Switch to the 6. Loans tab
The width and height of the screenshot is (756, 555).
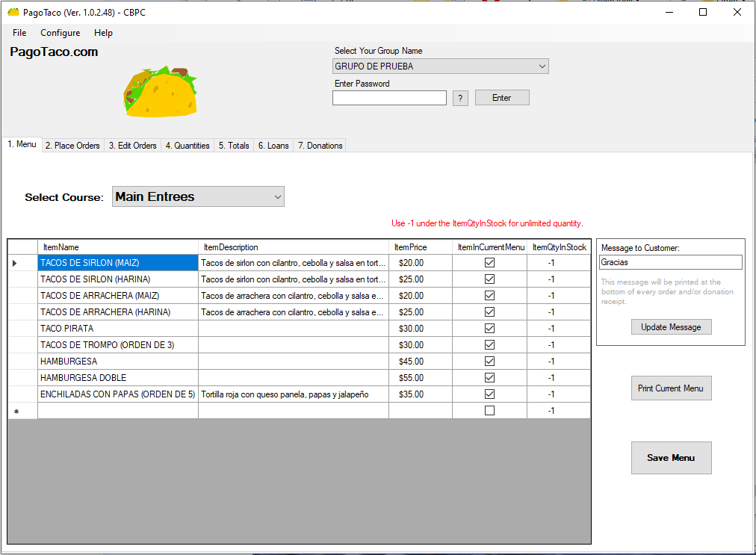(x=273, y=146)
